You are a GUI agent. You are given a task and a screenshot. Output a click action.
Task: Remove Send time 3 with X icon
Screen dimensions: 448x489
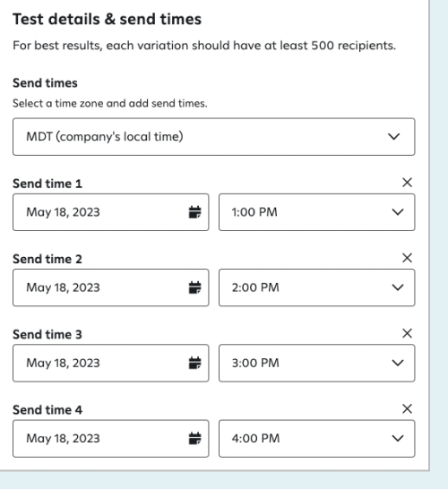click(x=407, y=333)
